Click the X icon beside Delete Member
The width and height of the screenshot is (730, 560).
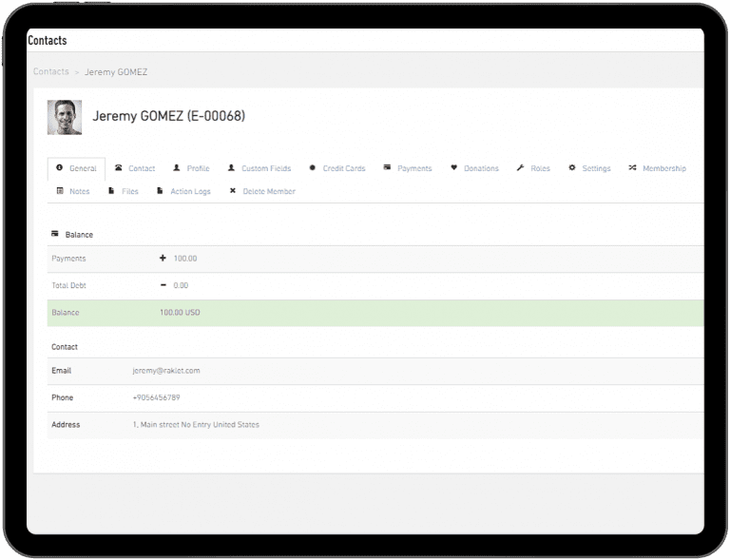coord(233,191)
